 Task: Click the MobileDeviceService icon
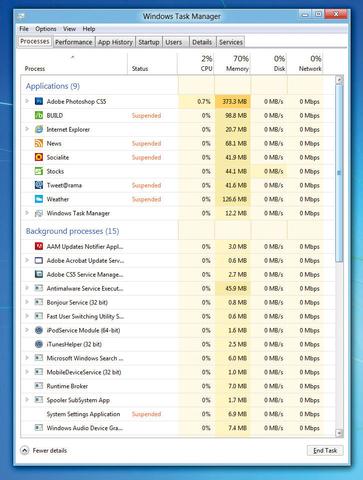point(39,372)
